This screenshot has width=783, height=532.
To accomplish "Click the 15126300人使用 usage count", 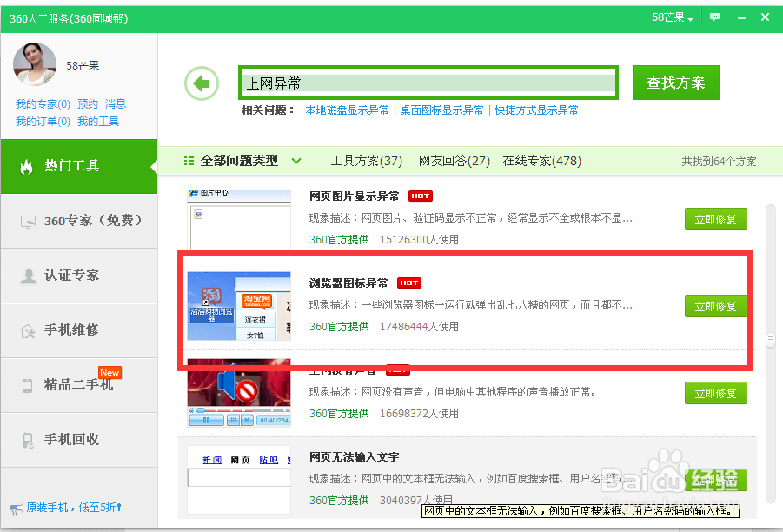I will point(419,240).
